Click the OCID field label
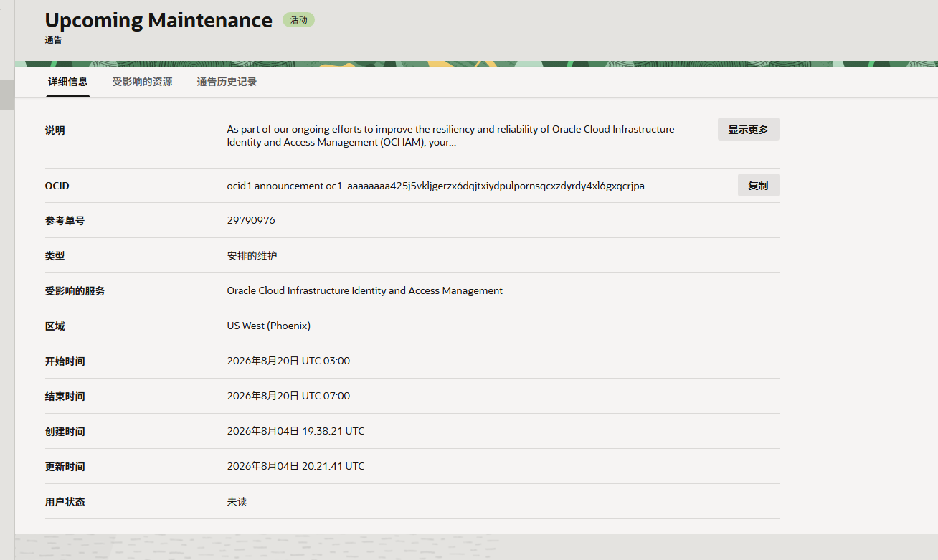Viewport: 938px width, 560px height. [x=57, y=186]
